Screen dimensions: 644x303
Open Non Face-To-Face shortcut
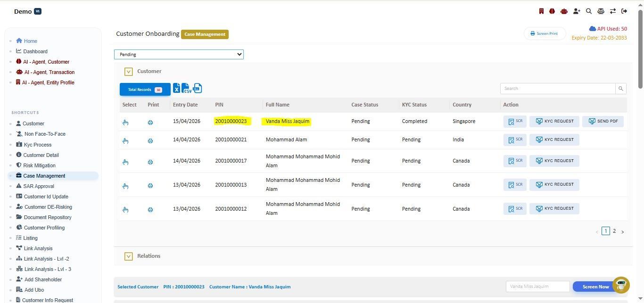41,134
